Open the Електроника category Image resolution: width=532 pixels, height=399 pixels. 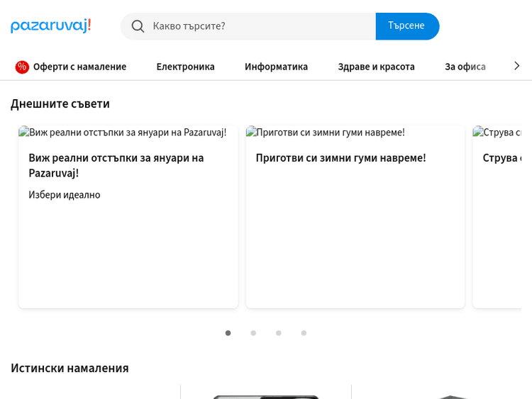pyautogui.click(x=185, y=67)
